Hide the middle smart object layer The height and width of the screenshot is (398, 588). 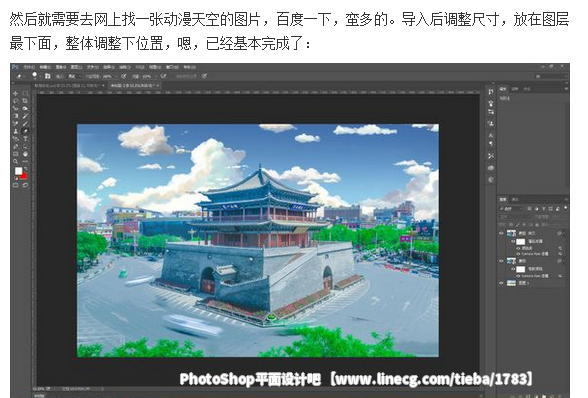pos(501,261)
